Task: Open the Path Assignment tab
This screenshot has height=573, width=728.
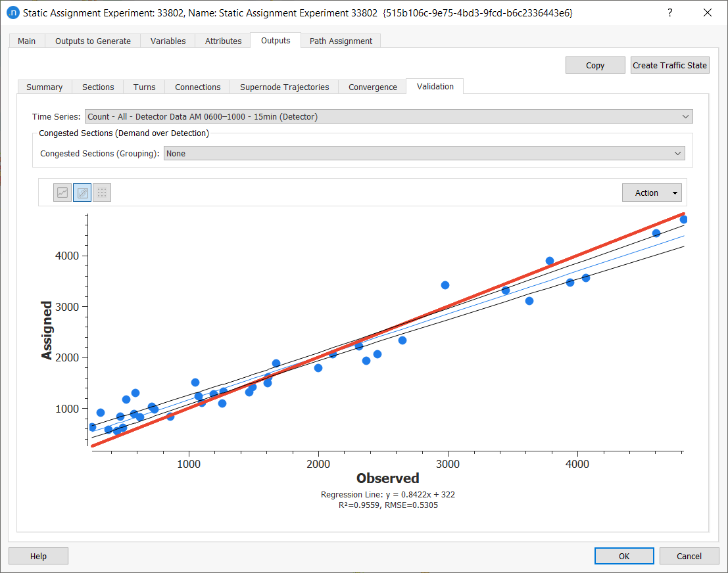Action: [x=341, y=41]
